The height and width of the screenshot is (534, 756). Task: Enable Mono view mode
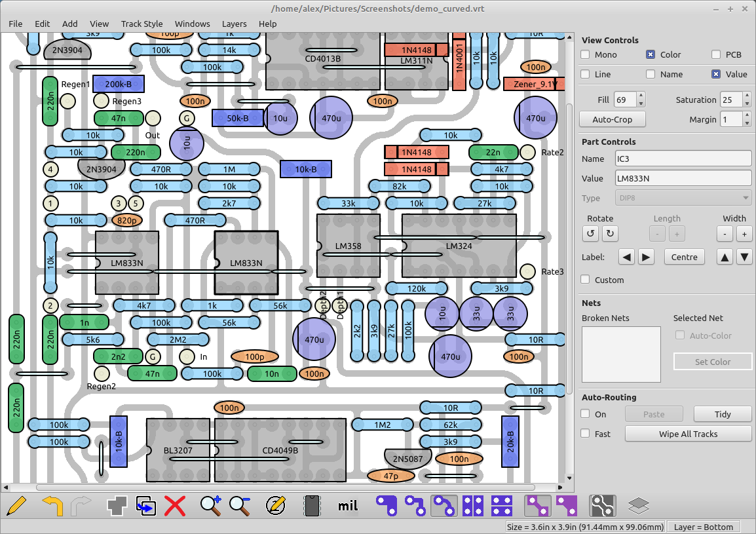[x=584, y=54]
